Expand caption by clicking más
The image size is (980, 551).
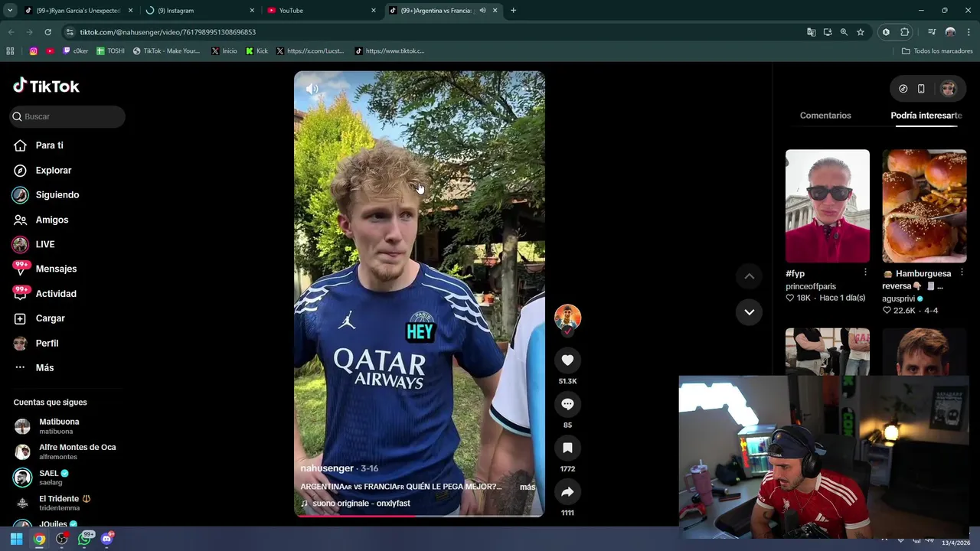click(528, 487)
